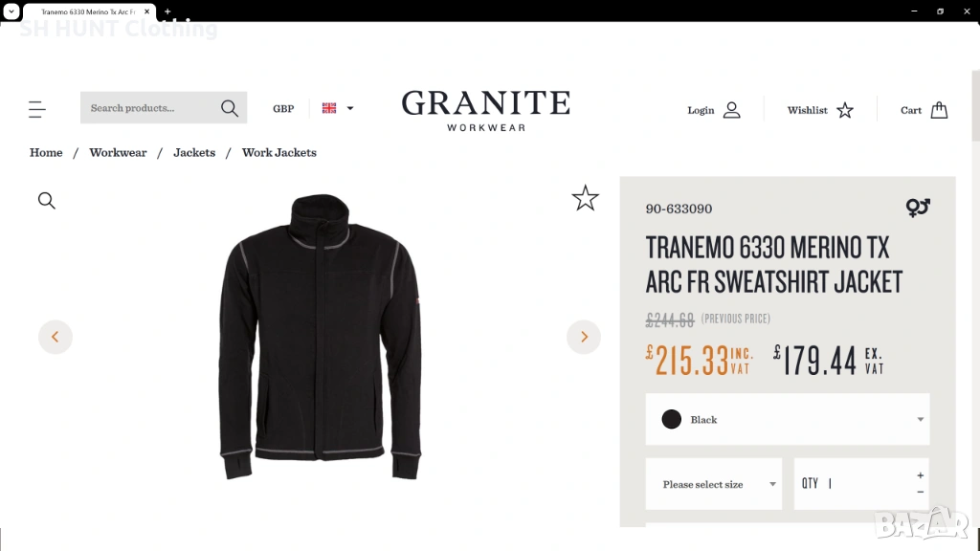Open the Login user account icon
The width and height of the screenshot is (980, 551).
[731, 110]
